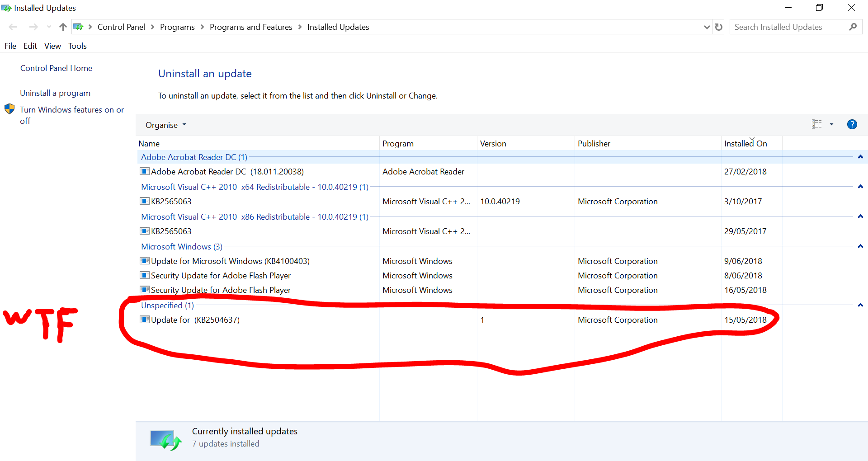Image resolution: width=868 pixels, height=461 pixels.
Task: Click icon of KB2565063 dated 3/10/2017
Action: (144, 201)
